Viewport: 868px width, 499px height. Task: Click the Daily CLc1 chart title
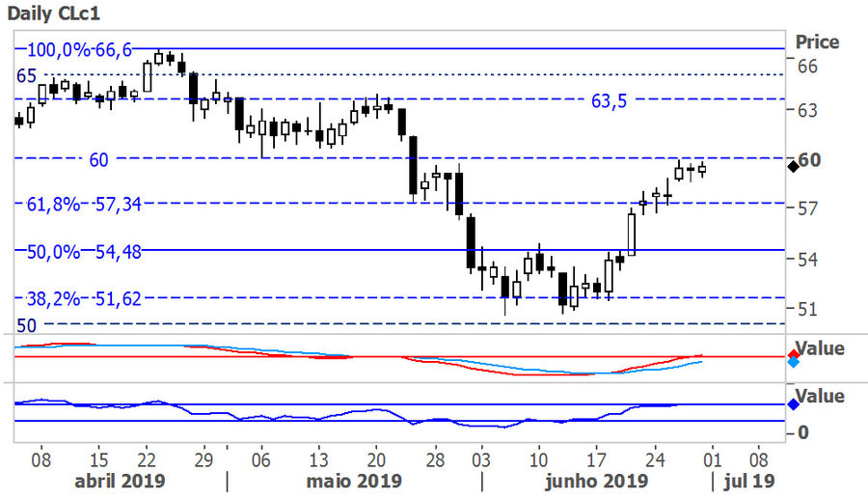pyautogui.click(x=54, y=14)
